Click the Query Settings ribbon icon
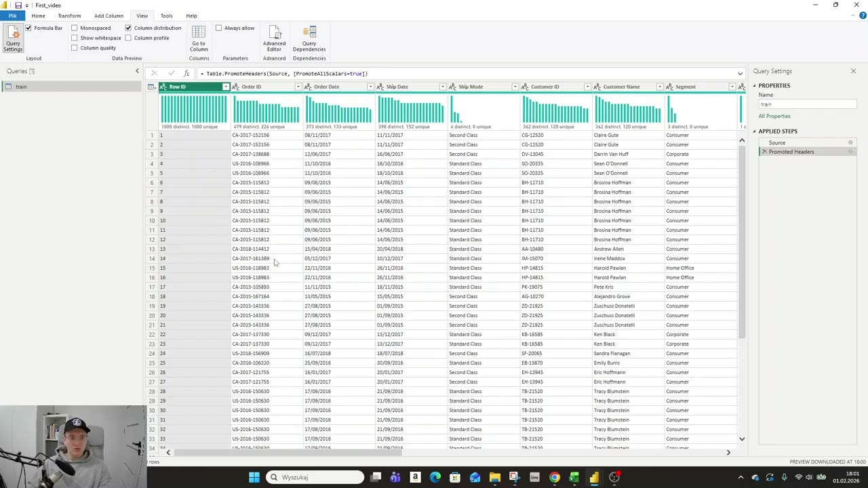 [x=13, y=39]
